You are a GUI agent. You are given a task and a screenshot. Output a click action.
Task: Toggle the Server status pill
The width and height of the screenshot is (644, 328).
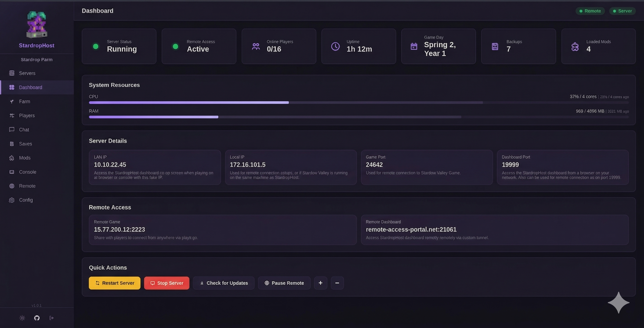tap(622, 11)
